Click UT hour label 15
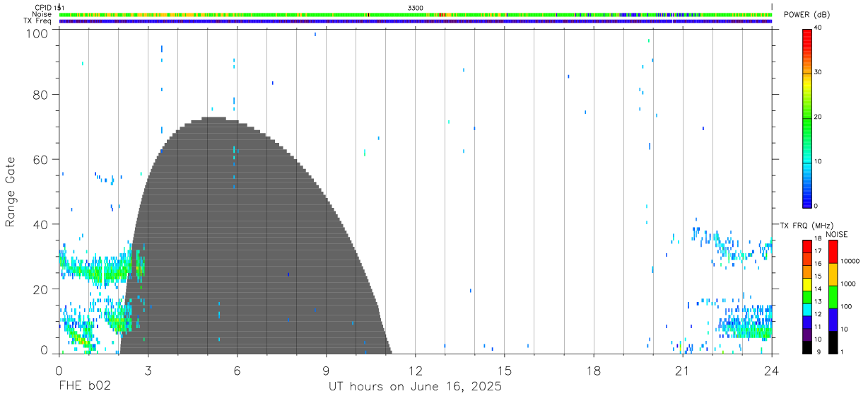Image resolution: width=868 pixels, height=401 pixels. 505,369
